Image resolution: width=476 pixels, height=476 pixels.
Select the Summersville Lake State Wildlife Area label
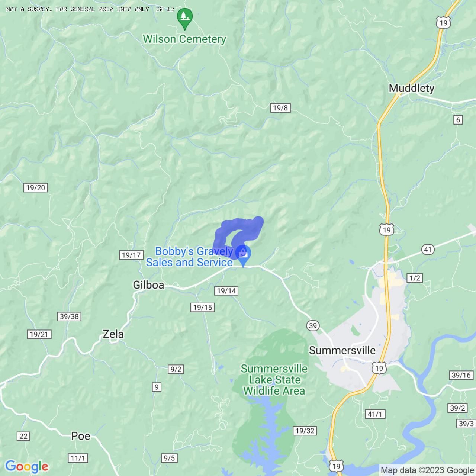tap(274, 380)
